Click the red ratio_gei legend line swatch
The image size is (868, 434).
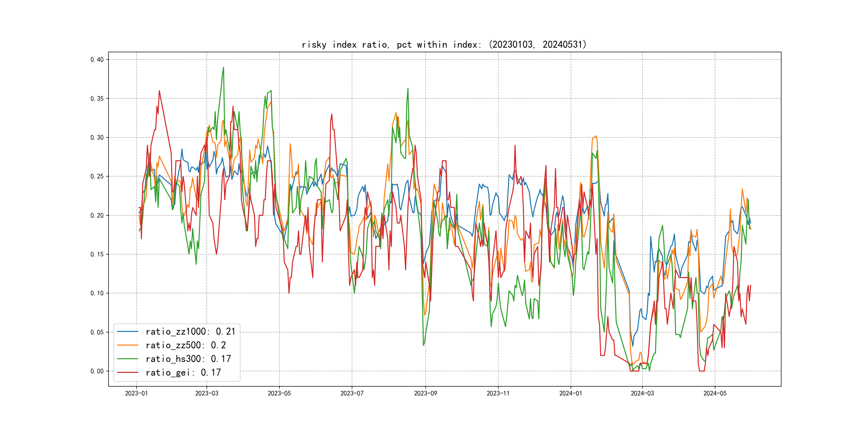pos(127,372)
